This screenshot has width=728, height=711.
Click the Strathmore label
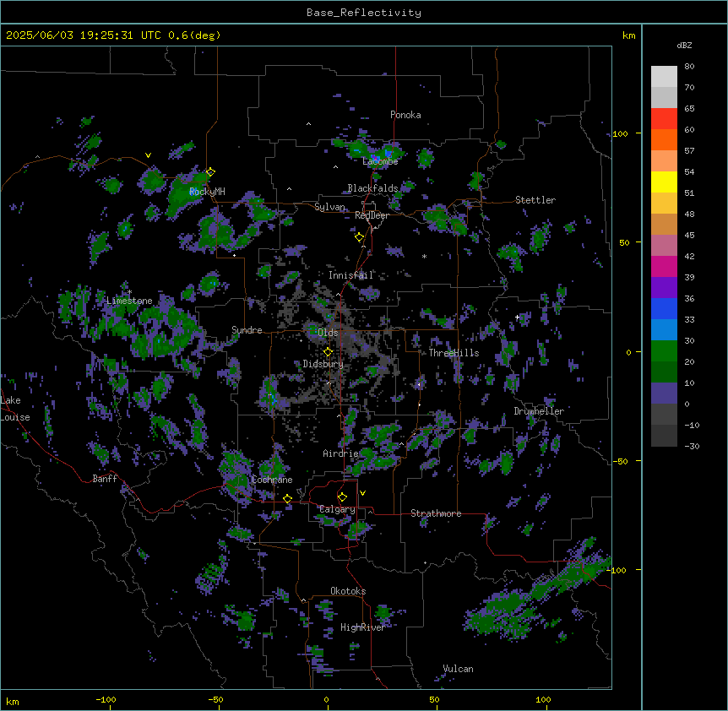coord(436,513)
